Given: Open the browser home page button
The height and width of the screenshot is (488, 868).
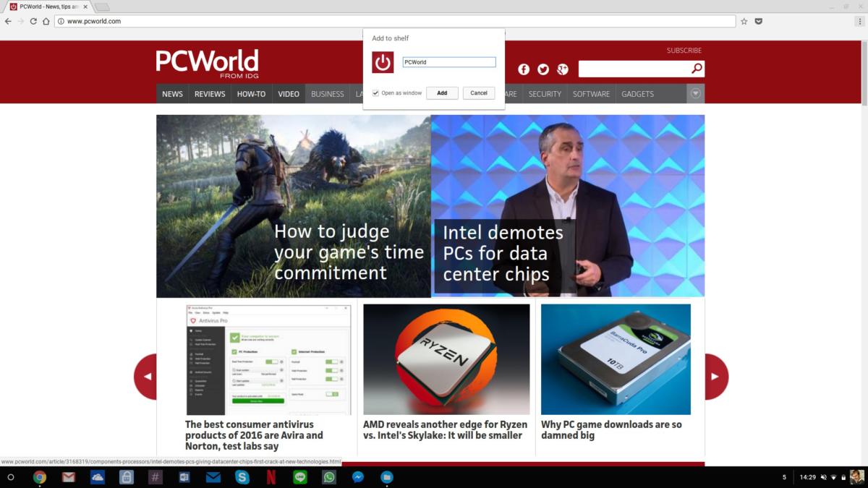Looking at the screenshot, I should click(46, 21).
